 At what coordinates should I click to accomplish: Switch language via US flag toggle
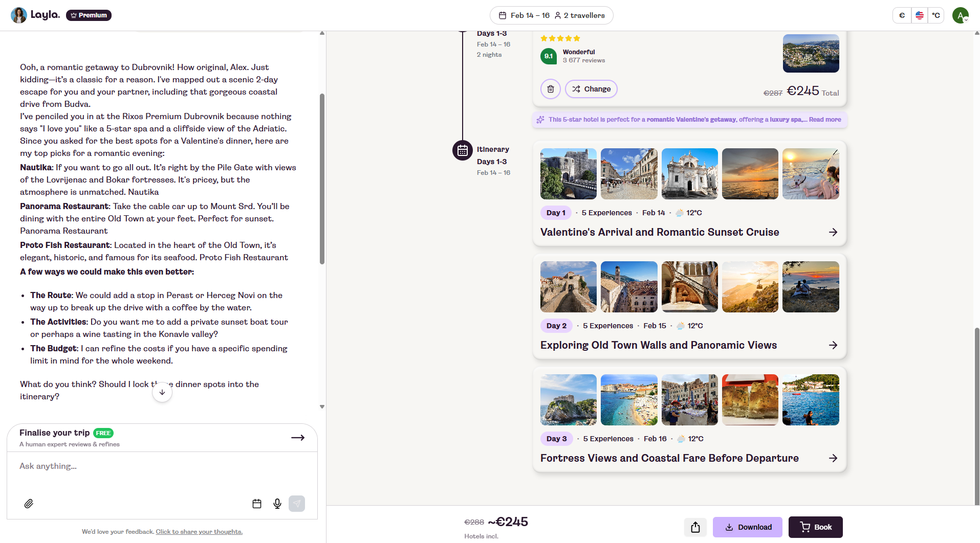[920, 15]
